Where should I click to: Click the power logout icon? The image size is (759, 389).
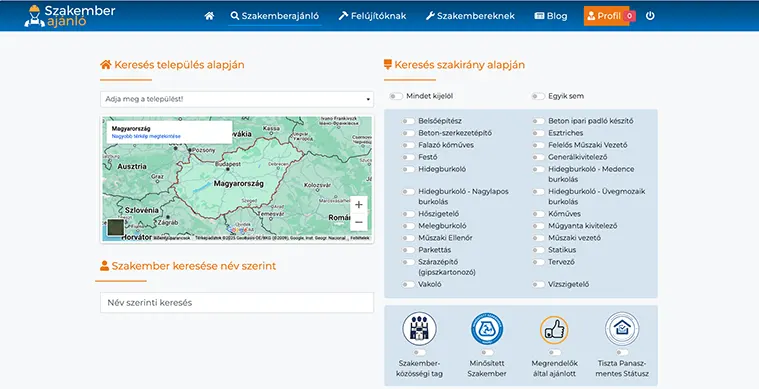click(650, 16)
